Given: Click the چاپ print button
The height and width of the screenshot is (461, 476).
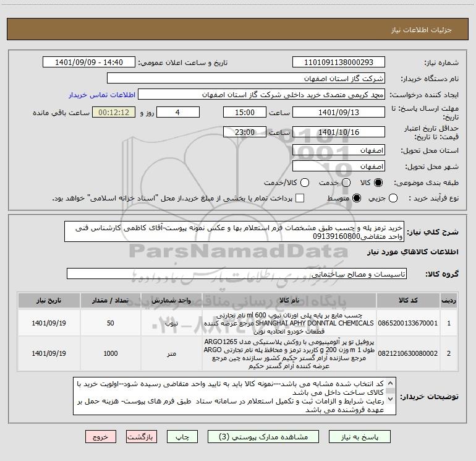Looking at the screenshot, I should (x=182, y=437).
